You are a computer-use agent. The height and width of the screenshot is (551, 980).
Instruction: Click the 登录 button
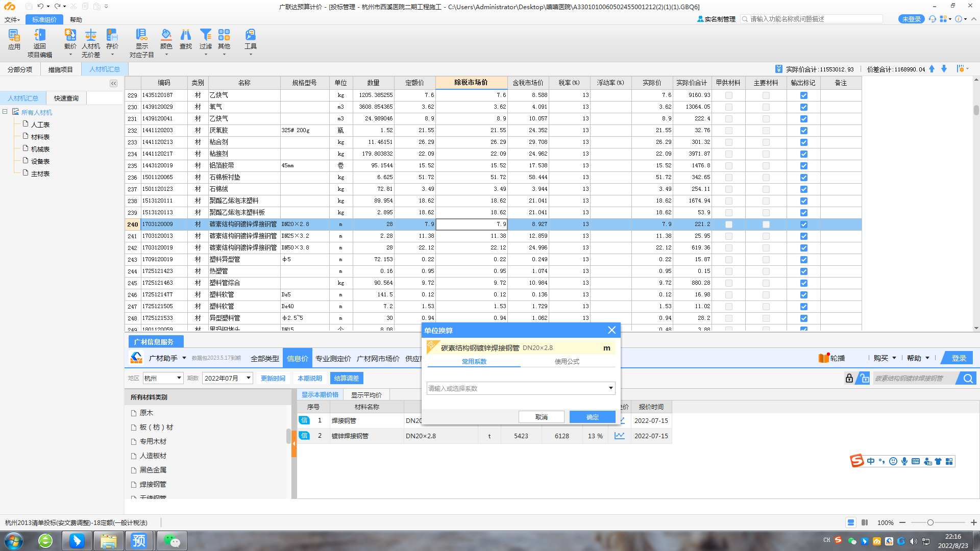(x=959, y=358)
